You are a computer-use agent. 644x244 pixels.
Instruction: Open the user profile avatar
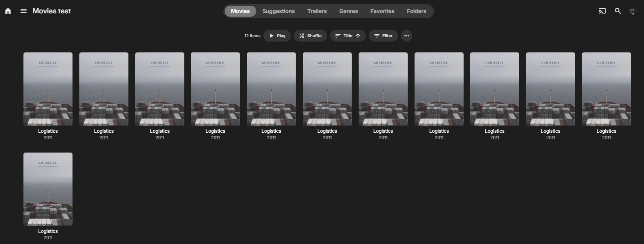(x=633, y=11)
